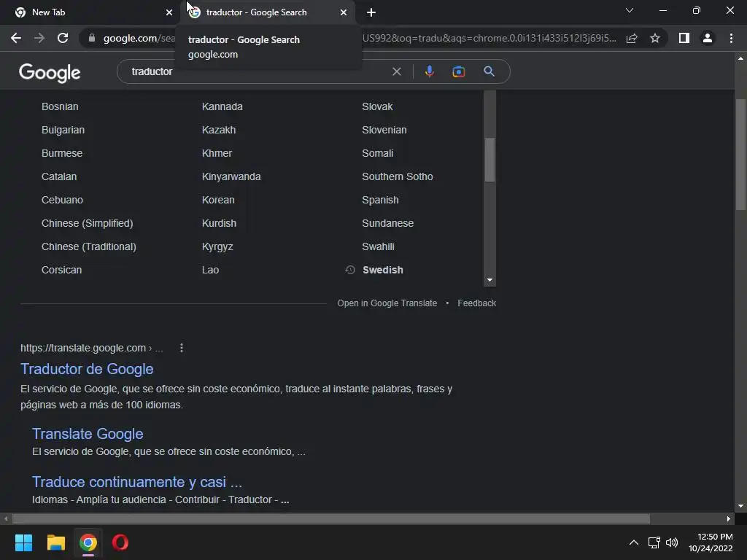Submit search with magnifier icon

click(489, 71)
